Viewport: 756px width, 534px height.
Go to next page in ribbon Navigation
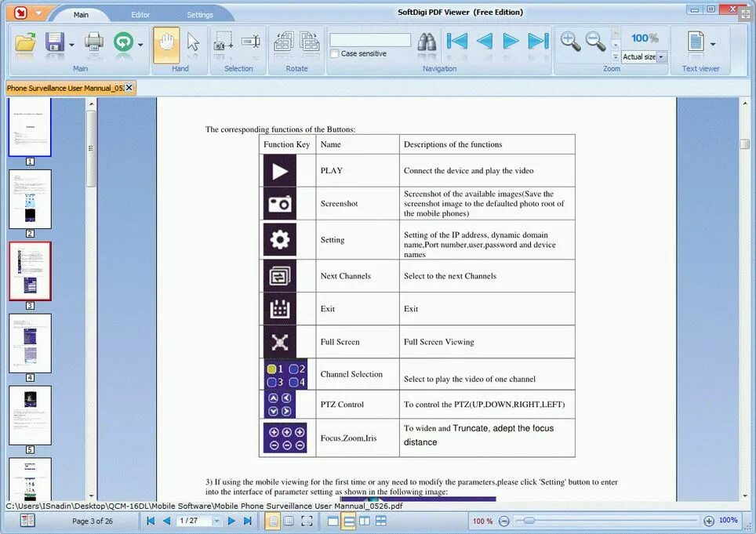coord(511,42)
